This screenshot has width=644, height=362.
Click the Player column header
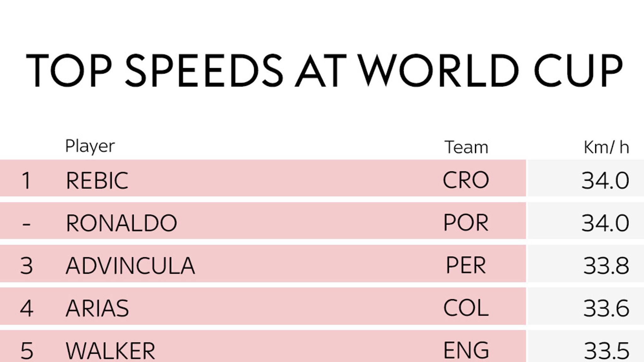[x=90, y=146]
